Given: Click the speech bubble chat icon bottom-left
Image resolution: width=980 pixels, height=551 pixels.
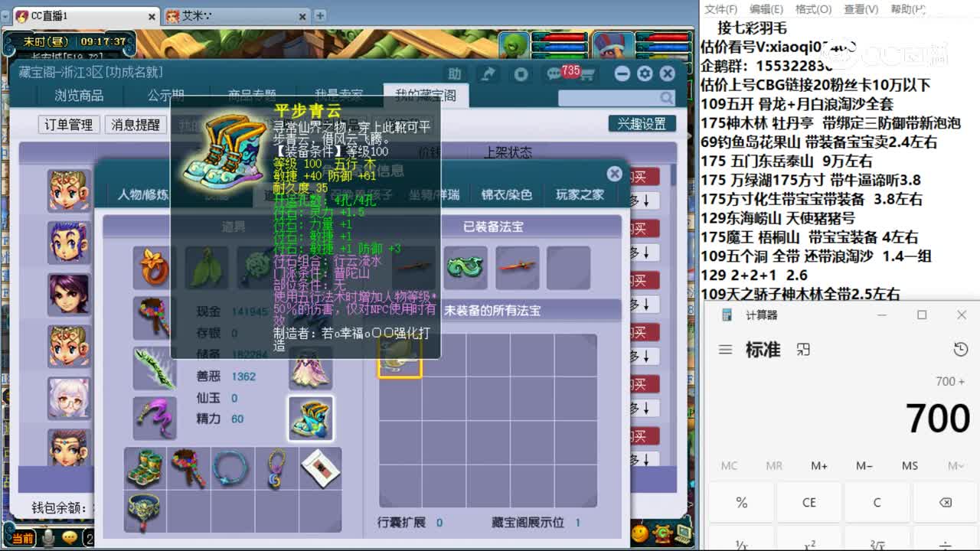Looking at the screenshot, I should click(70, 538).
